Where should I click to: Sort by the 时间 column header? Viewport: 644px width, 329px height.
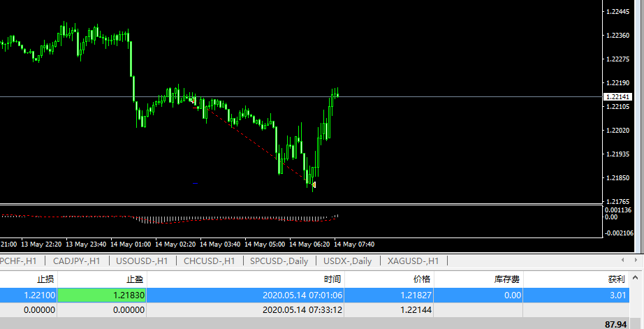(x=332, y=279)
